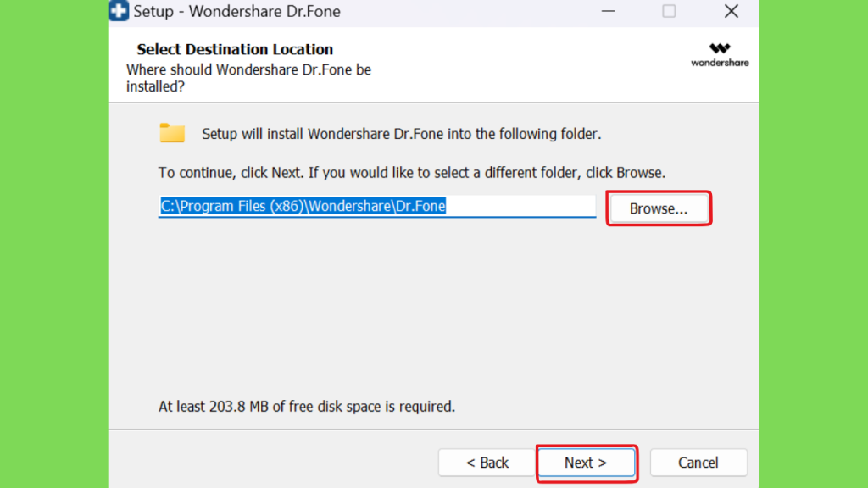The height and width of the screenshot is (488, 868).
Task: Click the yellow folder icon
Action: coord(172,133)
